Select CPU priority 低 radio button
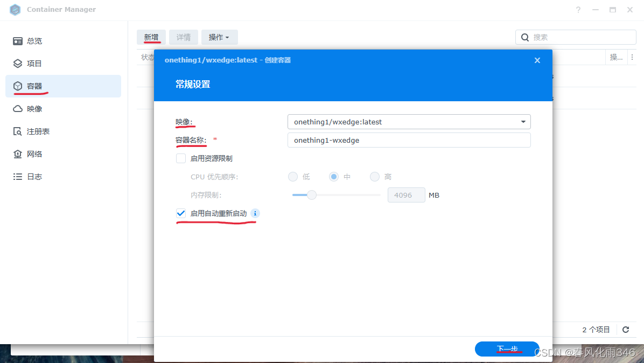 [293, 177]
